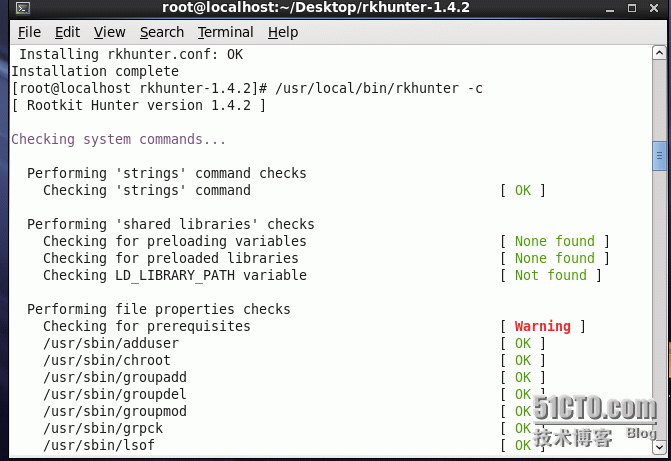
Task: Open the Terminal menu
Action: point(226,32)
